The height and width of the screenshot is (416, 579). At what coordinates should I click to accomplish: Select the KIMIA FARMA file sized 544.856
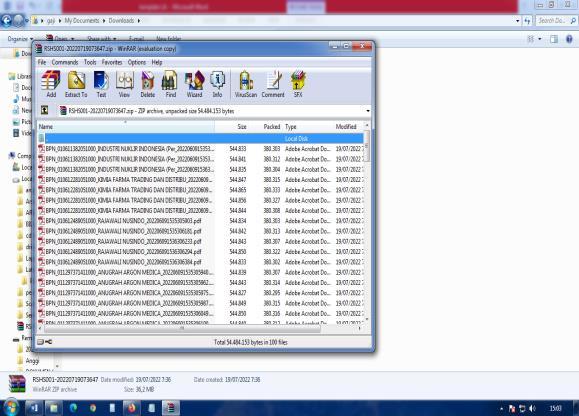pyautogui.click(x=201, y=200)
